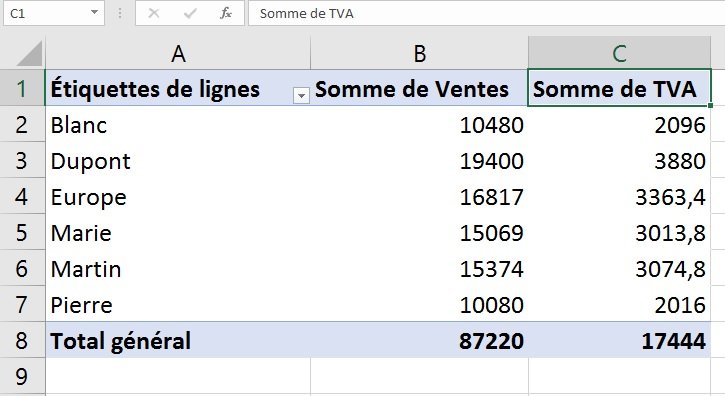This screenshot has height=396, width=725.
Task: Select column A header
Action: click(178, 54)
